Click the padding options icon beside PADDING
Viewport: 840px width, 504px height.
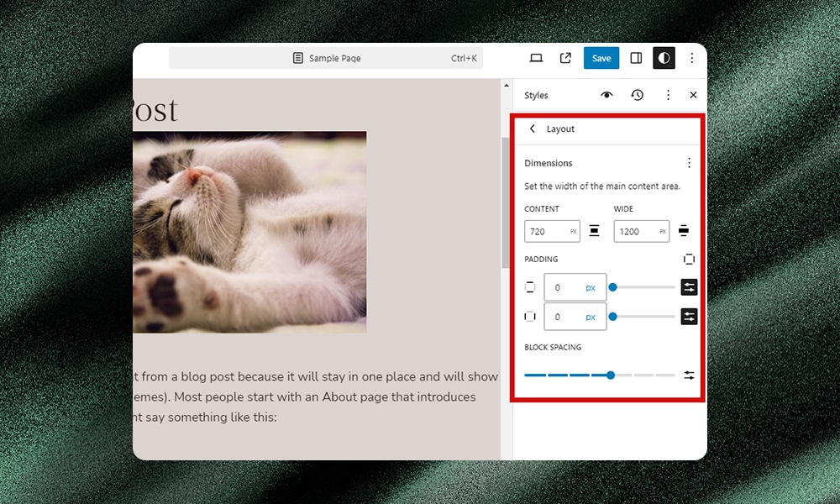click(689, 259)
